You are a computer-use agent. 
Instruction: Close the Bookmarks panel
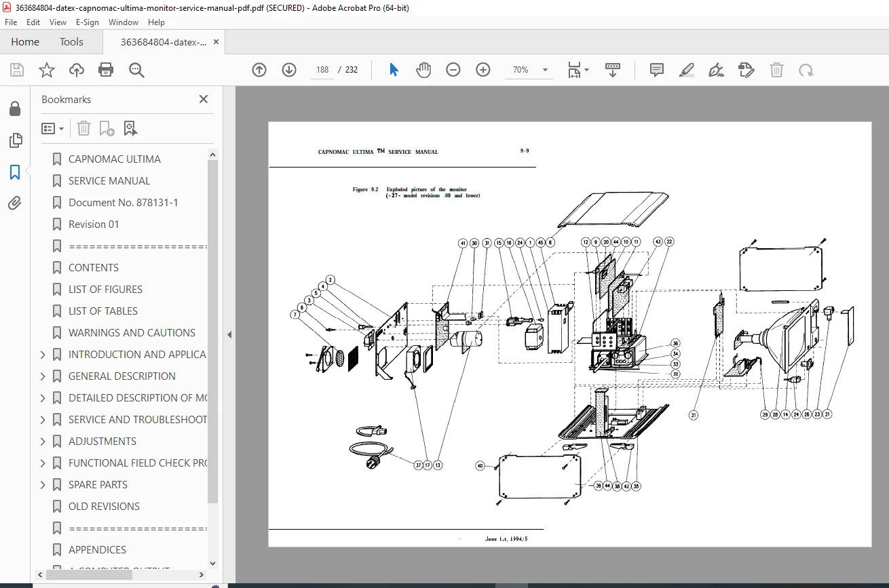coord(204,99)
